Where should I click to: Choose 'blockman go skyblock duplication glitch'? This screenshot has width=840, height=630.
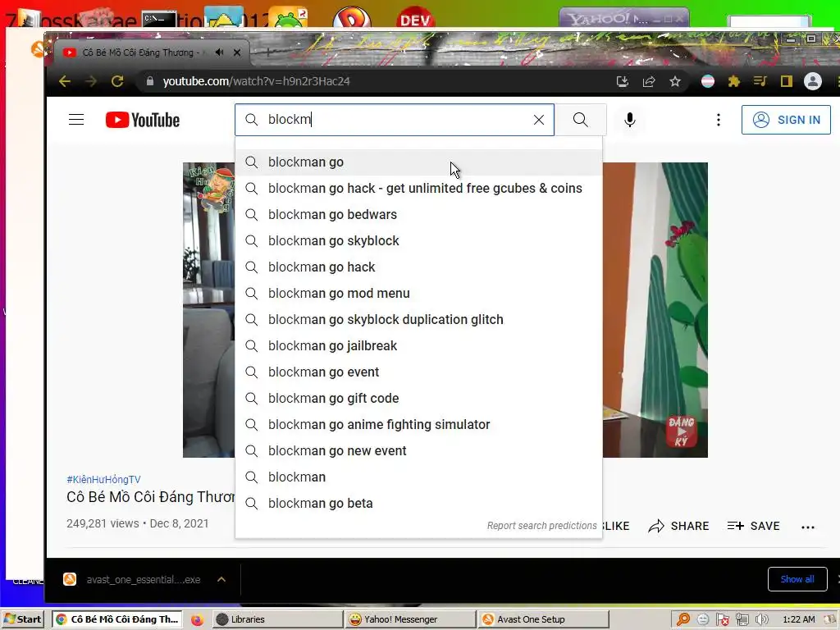(418, 320)
